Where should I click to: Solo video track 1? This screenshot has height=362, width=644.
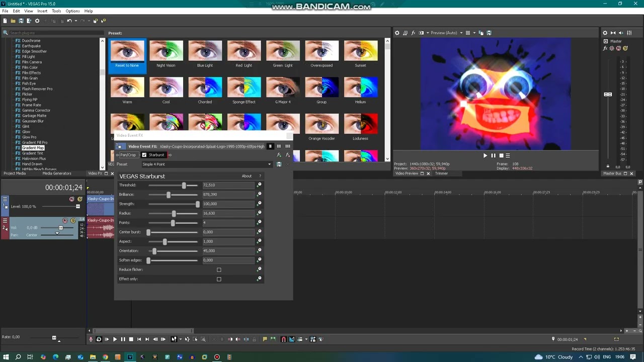click(79, 199)
